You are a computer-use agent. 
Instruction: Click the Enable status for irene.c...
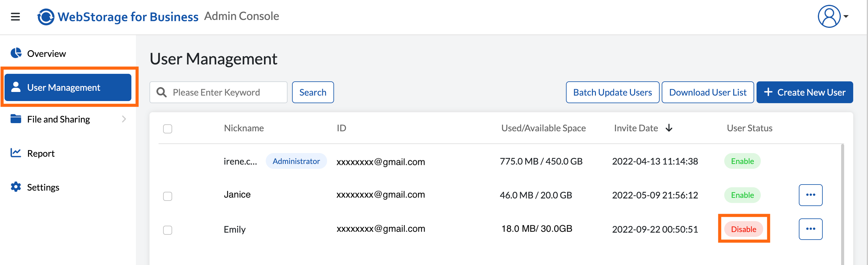pos(742,161)
